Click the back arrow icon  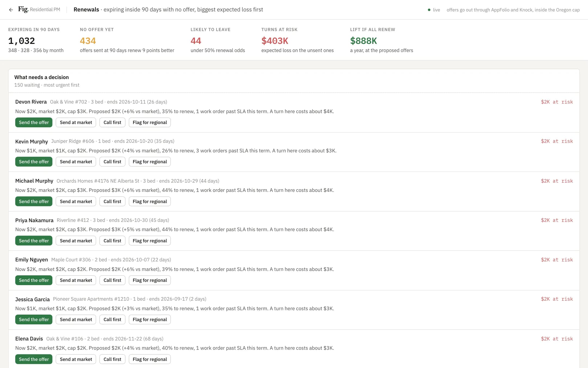tap(11, 10)
